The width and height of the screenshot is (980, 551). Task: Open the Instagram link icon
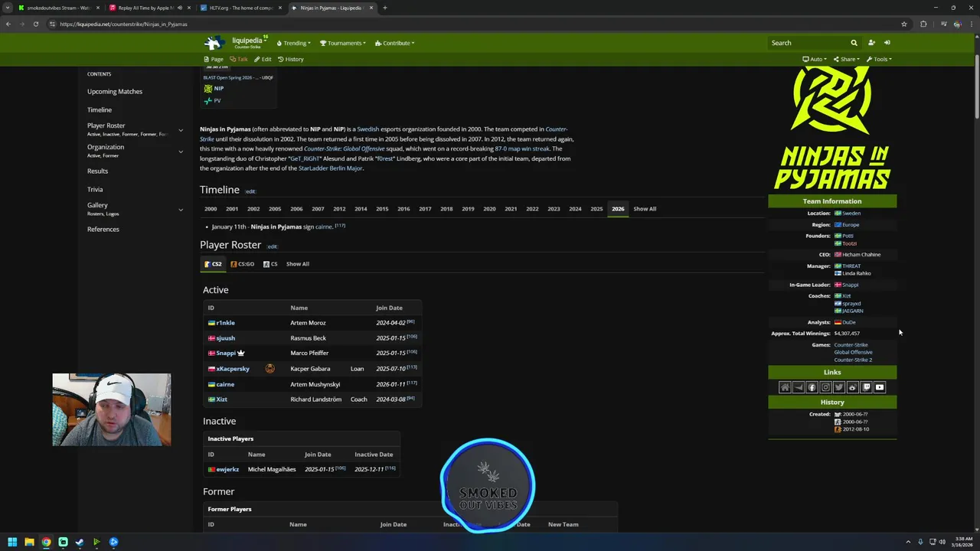point(825,387)
